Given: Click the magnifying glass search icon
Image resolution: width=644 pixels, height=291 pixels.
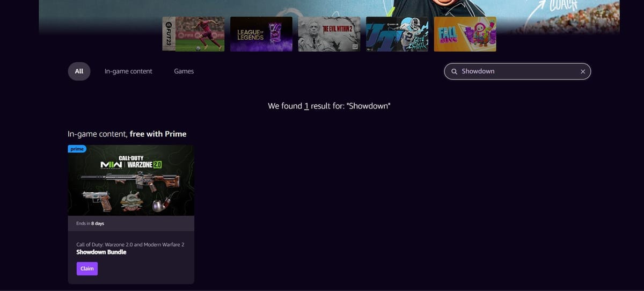Looking at the screenshot, I should coord(455,71).
